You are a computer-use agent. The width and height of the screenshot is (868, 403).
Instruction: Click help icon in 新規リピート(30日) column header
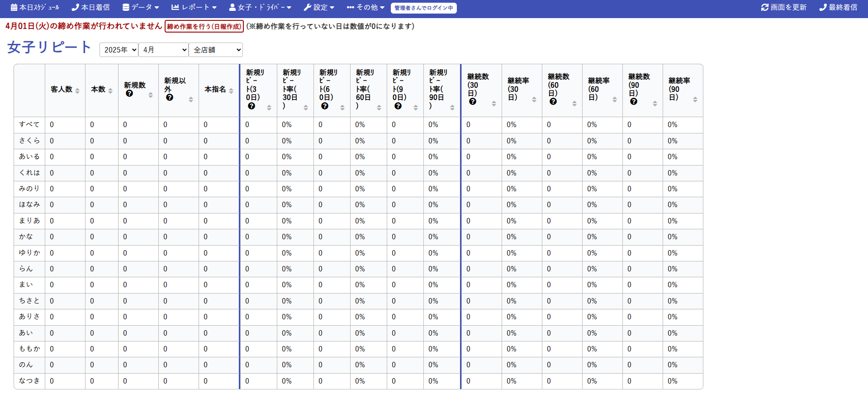click(251, 106)
